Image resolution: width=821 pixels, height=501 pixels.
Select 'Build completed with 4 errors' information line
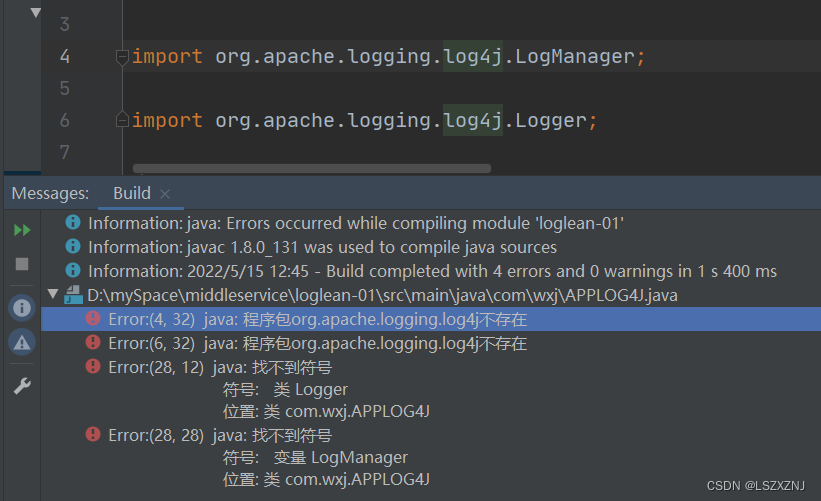432,271
